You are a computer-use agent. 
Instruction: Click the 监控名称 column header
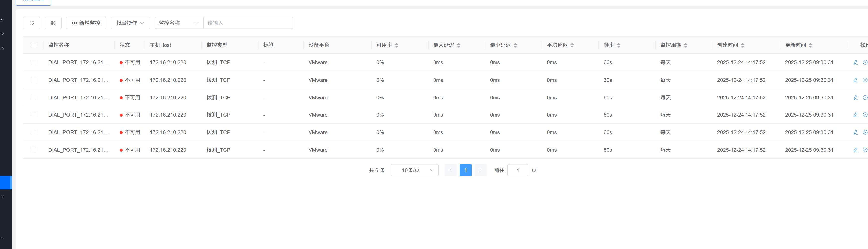(x=59, y=45)
